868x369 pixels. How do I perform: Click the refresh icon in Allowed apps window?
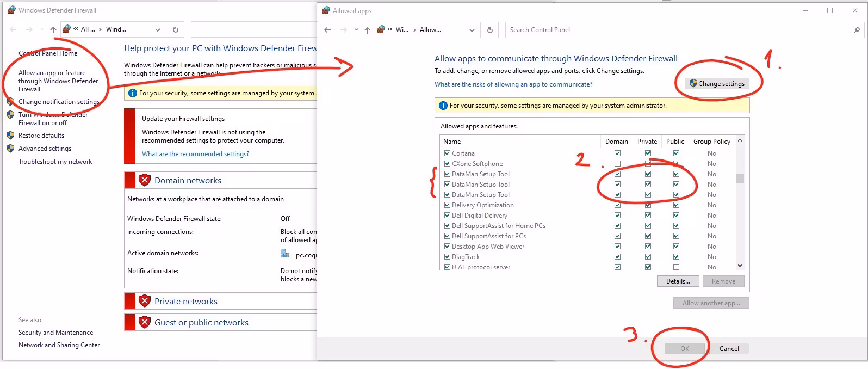coord(489,30)
